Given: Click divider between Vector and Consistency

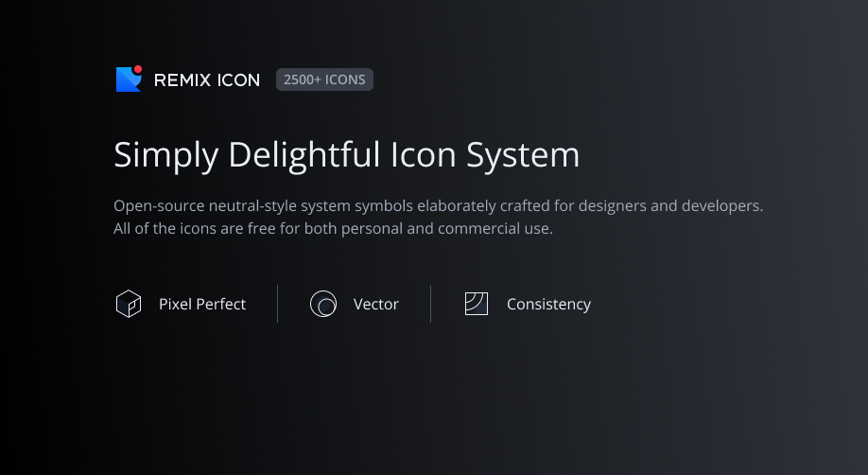Looking at the screenshot, I should click(x=430, y=304).
